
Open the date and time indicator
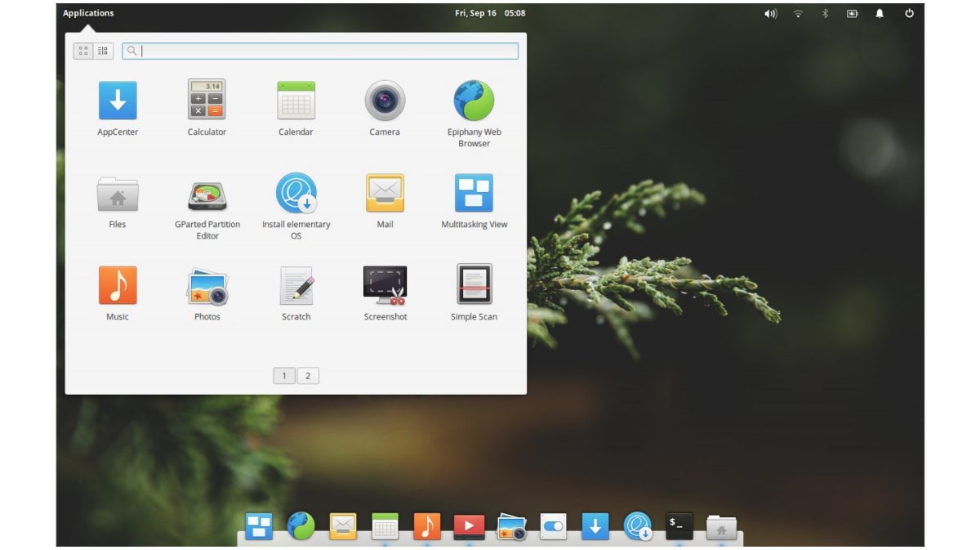coord(490,13)
